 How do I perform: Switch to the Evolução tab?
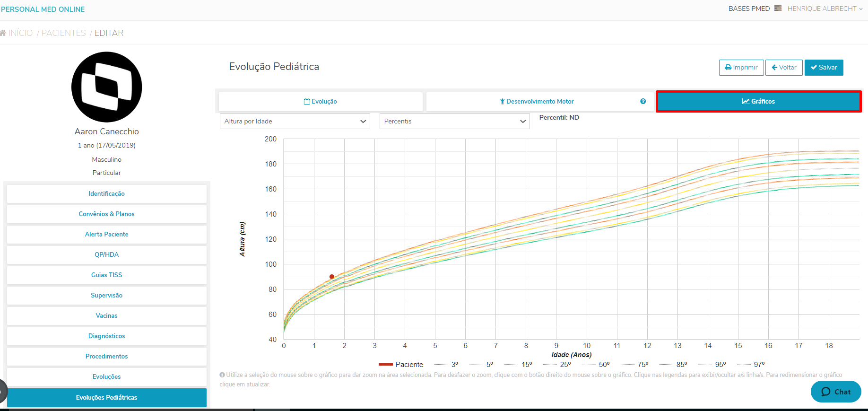pos(321,101)
